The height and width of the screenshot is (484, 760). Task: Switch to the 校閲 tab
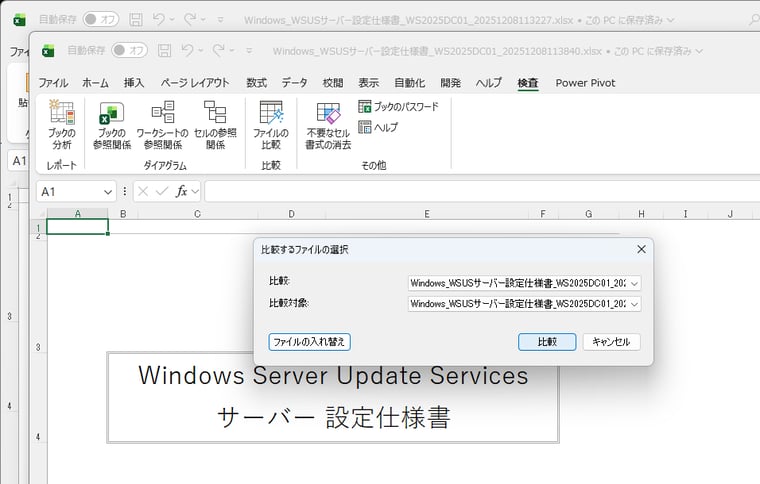point(333,83)
